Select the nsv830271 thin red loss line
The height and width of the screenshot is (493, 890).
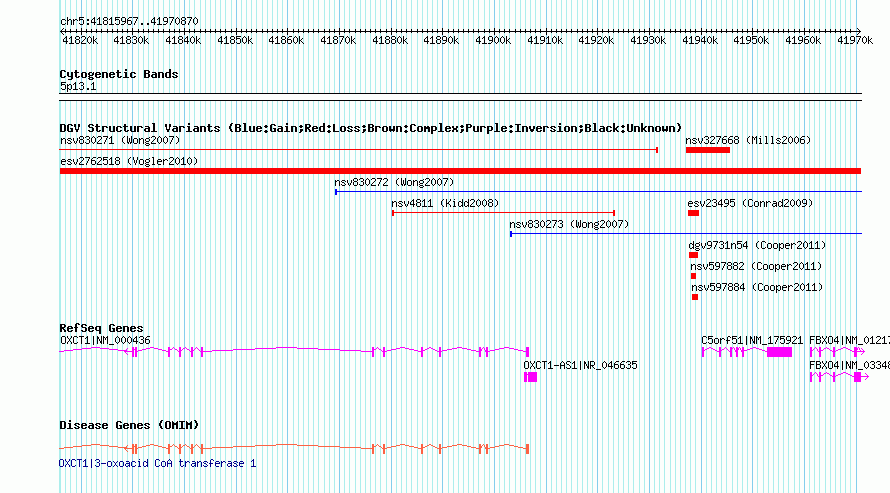[359, 150]
